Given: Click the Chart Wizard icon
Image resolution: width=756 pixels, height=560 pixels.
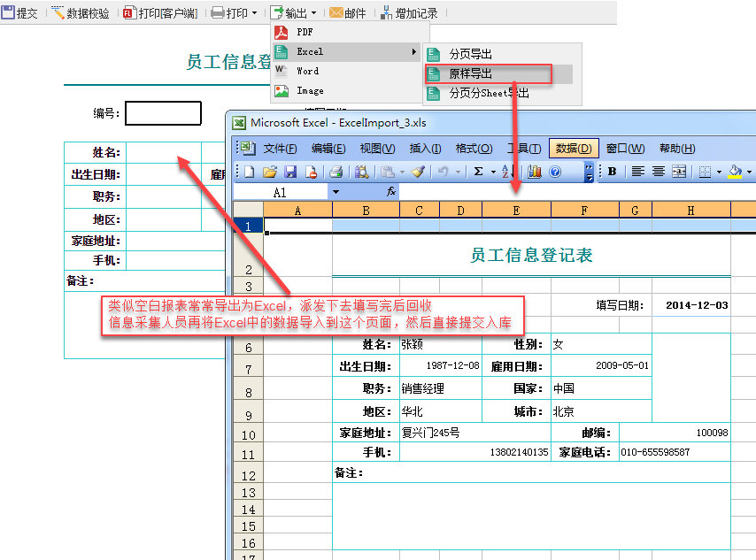Looking at the screenshot, I should [x=534, y=172].
